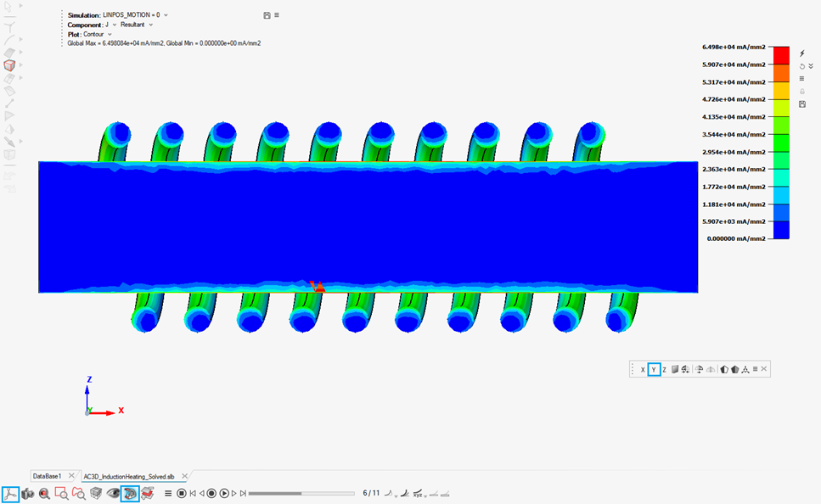This screenshot has width=821, height=504.
Task: Open the line endpoint tool in sidebar
Action: pyautogui.click(x=9, y=104)
